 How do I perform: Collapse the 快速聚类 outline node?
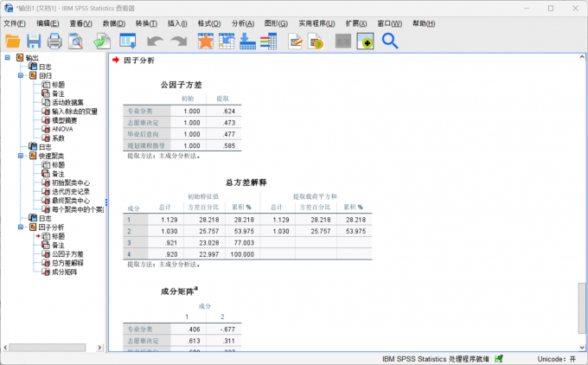pos(21,156)
